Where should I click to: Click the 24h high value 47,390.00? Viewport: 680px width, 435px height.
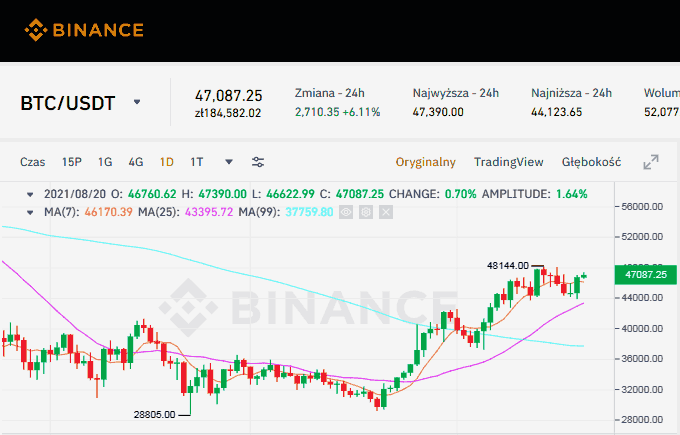pyautogui.click(x=438, y=112)
